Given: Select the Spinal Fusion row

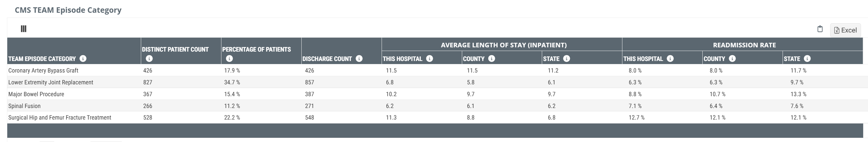Looking at the screenshot, I should tap(435, 106).
